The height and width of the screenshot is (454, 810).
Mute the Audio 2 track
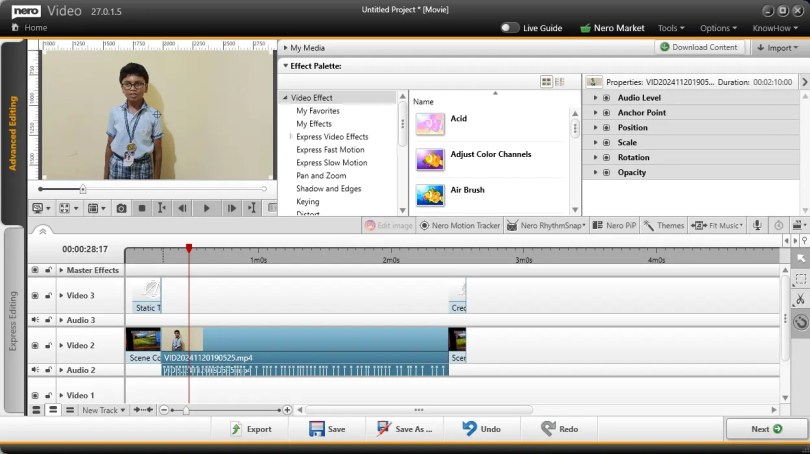tap(35, 370)
